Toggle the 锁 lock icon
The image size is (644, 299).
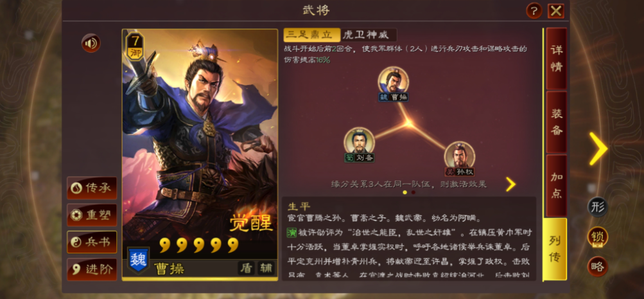click(597, 237)
